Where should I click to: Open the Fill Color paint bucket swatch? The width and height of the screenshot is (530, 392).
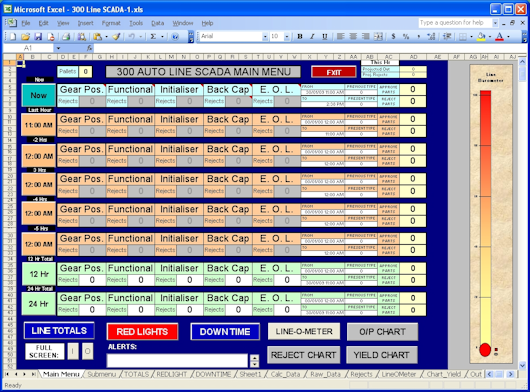point(481,36)
